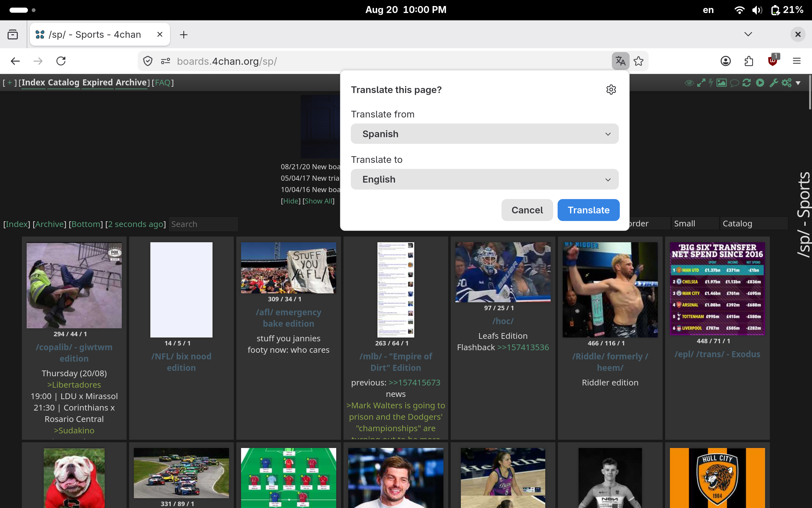Click the expand all images arrows icon
812x508 pixels.
point(701,83)
